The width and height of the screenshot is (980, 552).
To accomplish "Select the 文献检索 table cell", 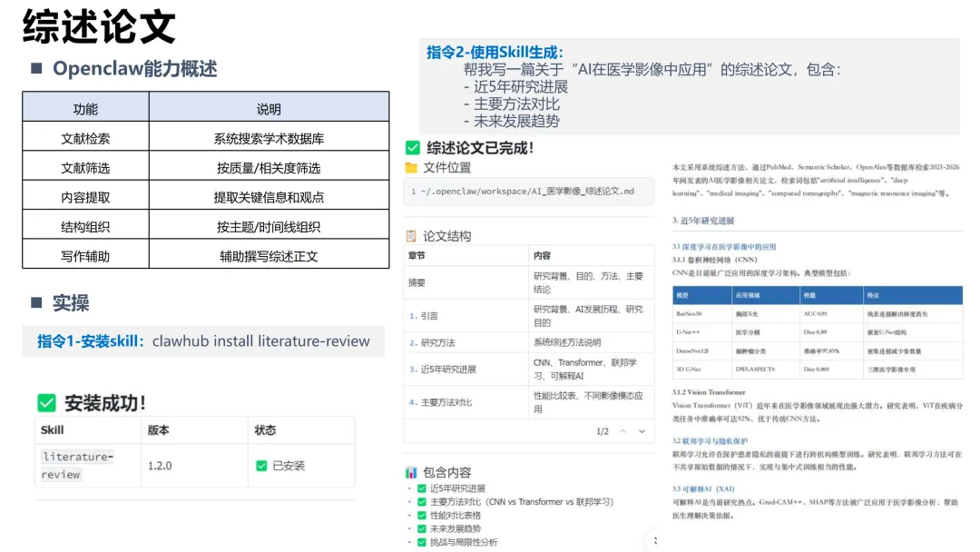I will click(x=85, y=136).
